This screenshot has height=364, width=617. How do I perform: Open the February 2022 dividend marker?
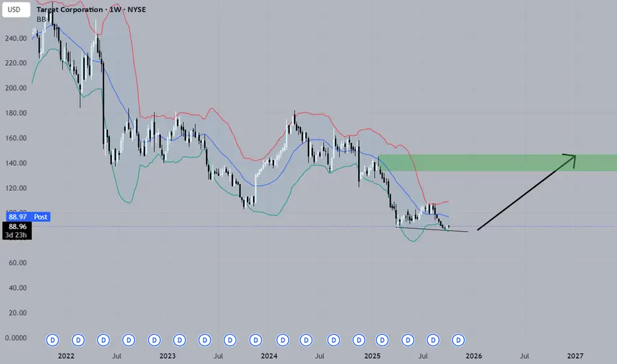click(78, 340)
